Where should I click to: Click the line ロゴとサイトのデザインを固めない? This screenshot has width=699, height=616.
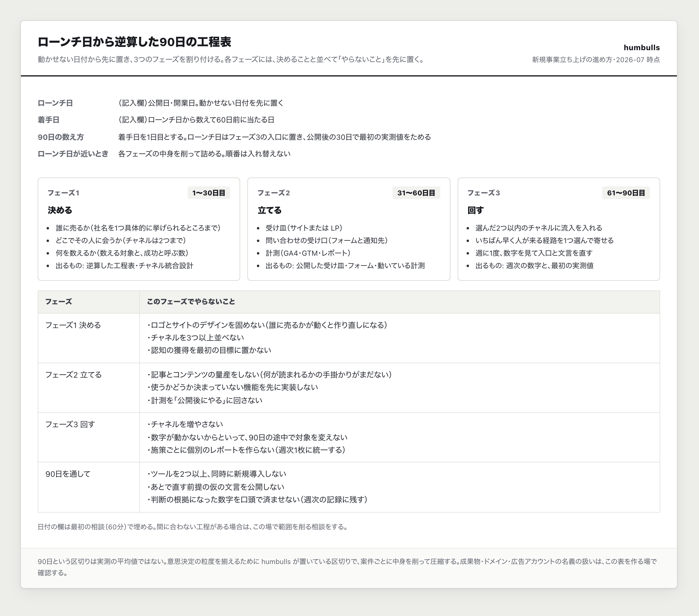(267, 325)
